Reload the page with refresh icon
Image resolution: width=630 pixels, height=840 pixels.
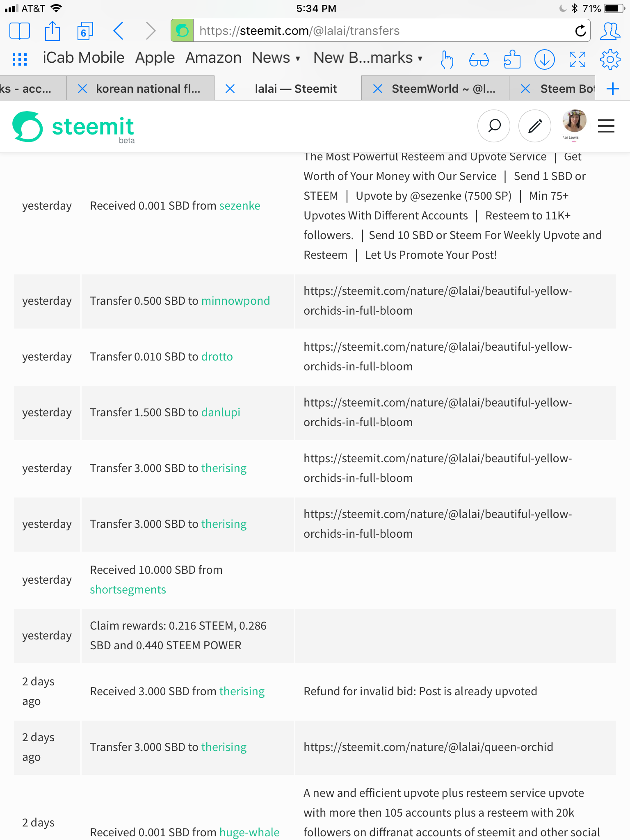pyautogui.click(x=580, y=31)
